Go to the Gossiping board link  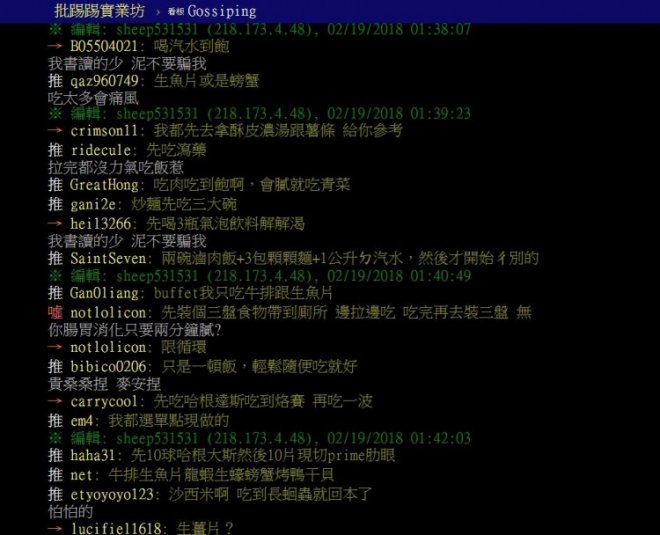[x=222, y=11]
